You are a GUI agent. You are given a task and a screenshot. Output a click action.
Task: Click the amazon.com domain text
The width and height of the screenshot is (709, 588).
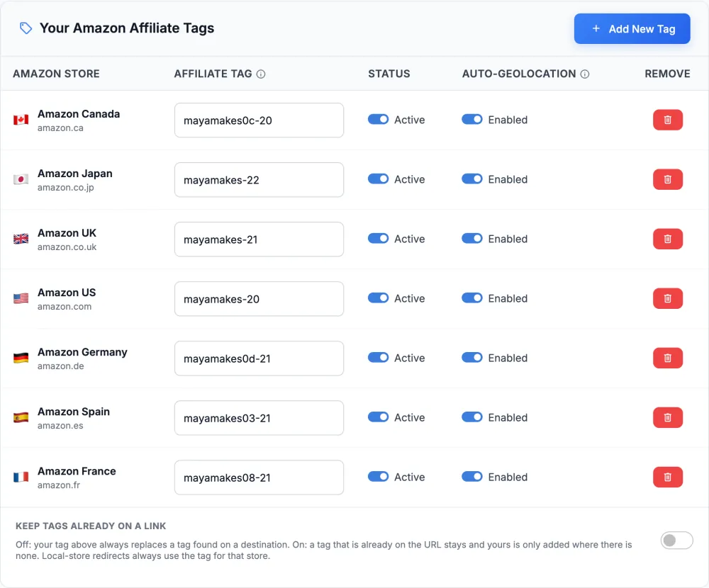pos(65,307)
